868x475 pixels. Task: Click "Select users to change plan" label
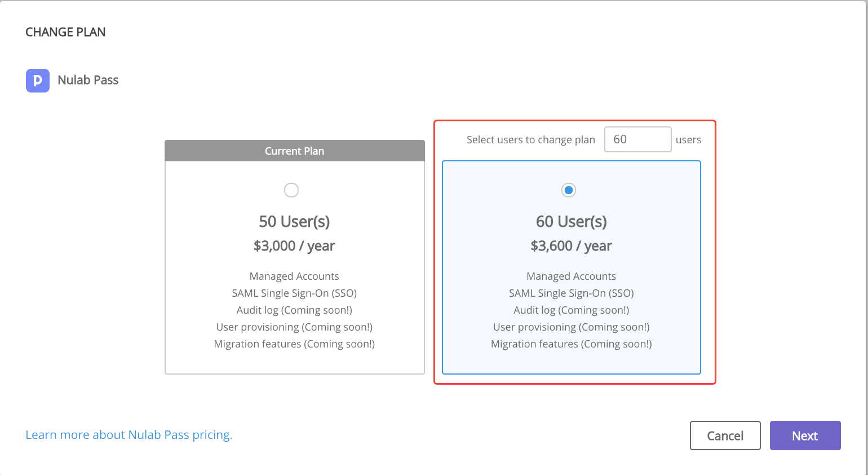[x=531, y=140]
